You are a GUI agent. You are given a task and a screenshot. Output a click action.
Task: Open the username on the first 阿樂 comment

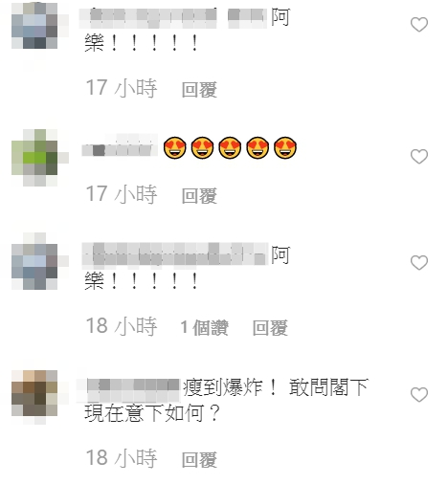pyautogui.click(x=173, y=18)
